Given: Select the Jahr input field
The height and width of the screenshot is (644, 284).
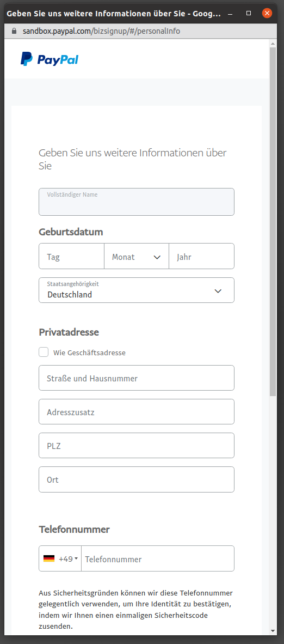Looking at the screenshot, I should [201, 256].
